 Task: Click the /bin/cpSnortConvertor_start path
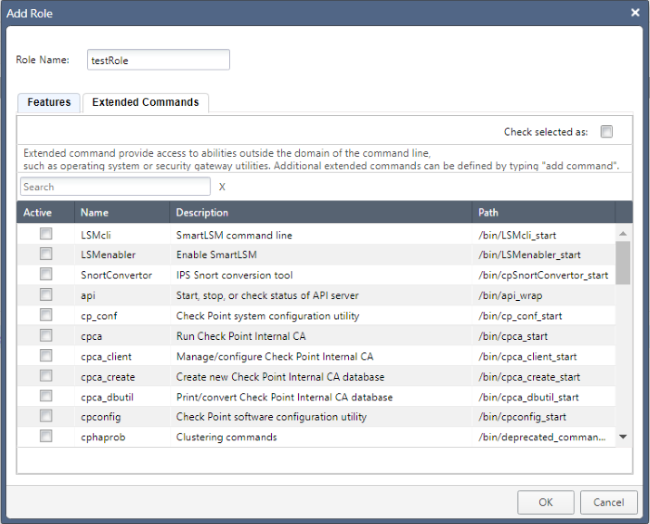tap(543, 275)
